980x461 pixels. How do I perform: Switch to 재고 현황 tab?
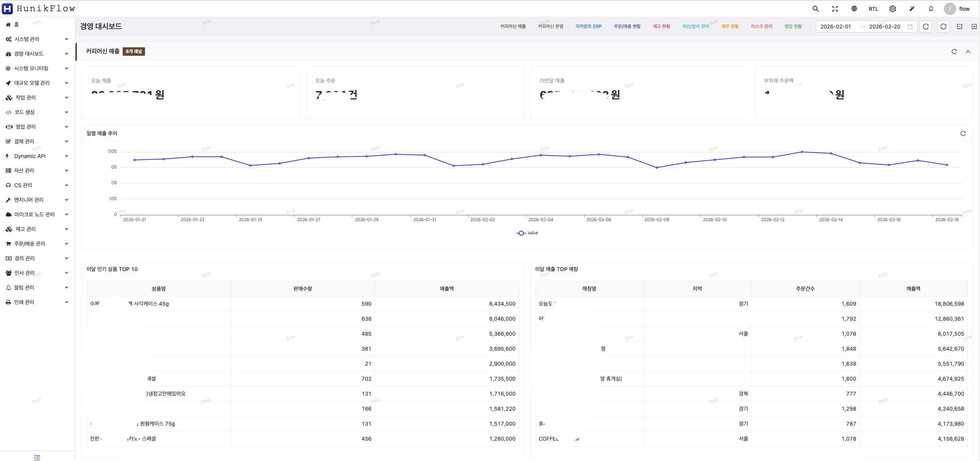click(662, 27)
